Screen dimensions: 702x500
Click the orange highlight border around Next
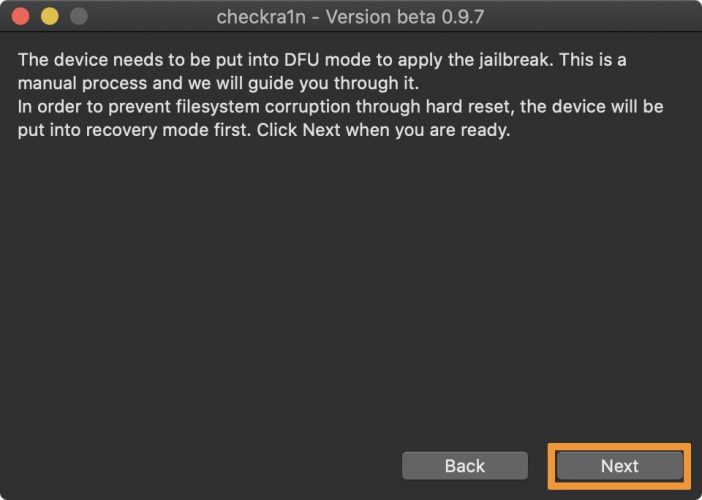[x=620, y=446]
